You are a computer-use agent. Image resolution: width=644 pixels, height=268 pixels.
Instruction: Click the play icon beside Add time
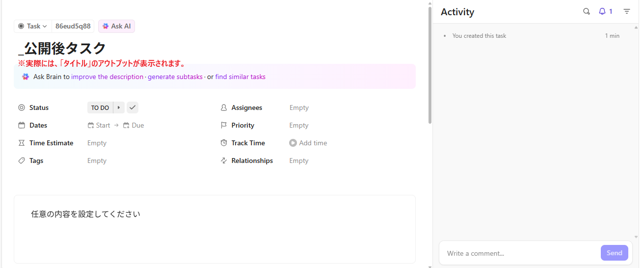[x=293, y=143]
